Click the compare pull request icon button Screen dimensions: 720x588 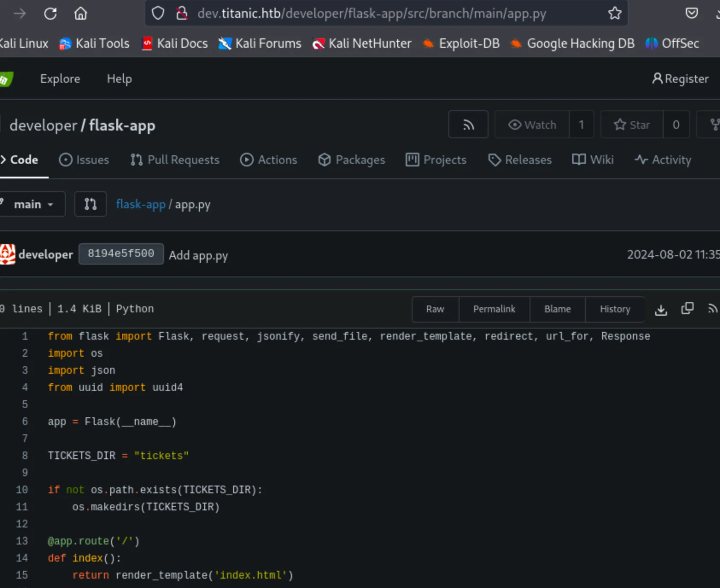point(90,204)
